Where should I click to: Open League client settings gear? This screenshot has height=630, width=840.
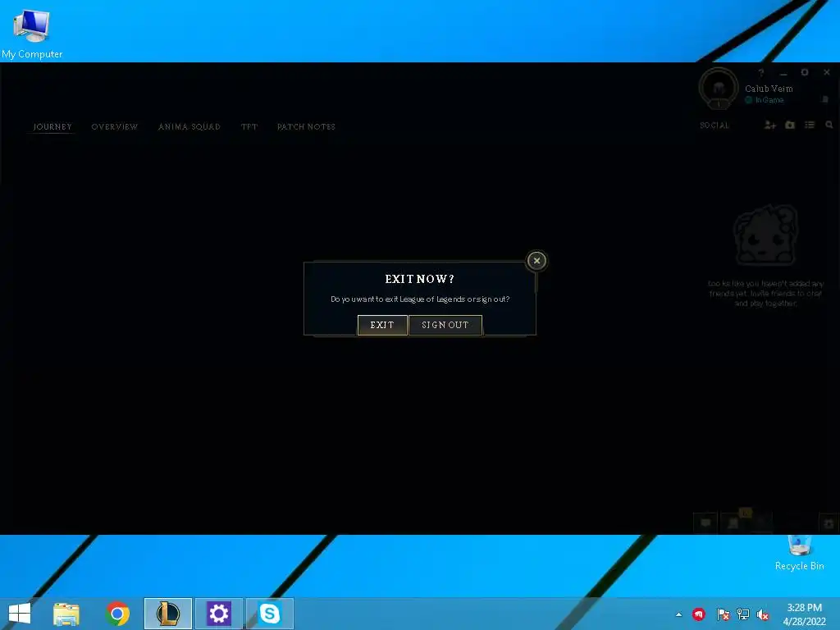[x=805, y=72]
